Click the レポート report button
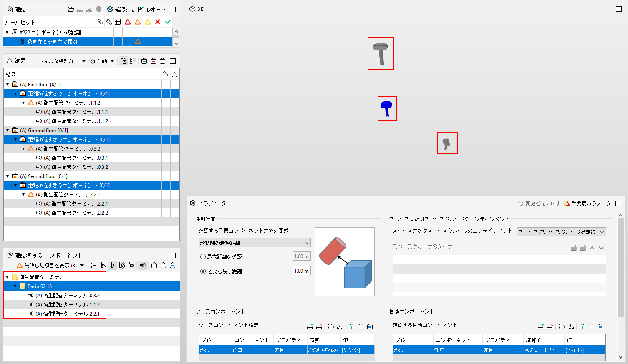Viewport: 628px width, 364px height. [151, 9]
